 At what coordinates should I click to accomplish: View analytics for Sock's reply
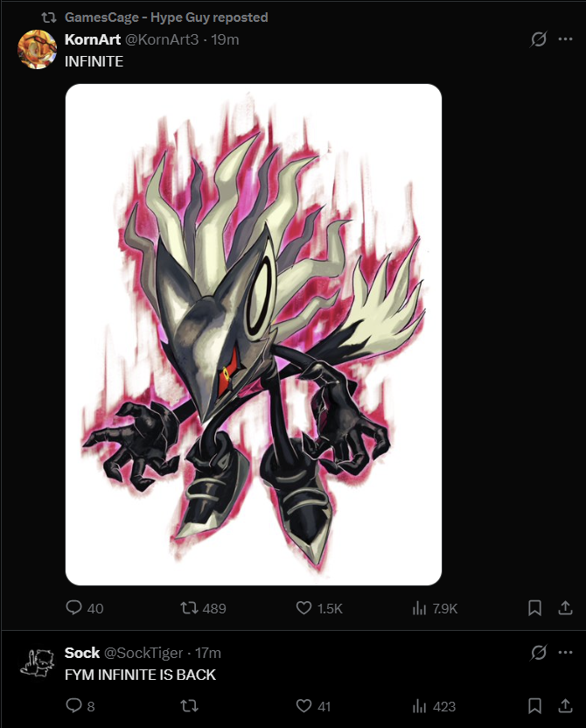(x=434, y=706)
